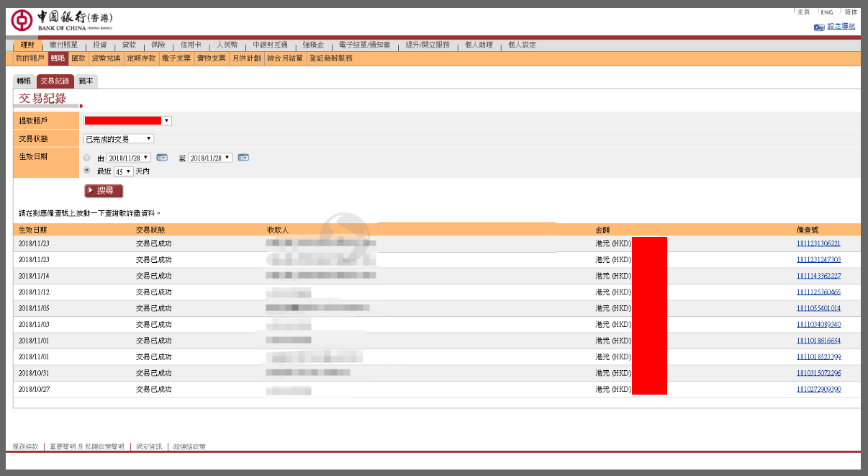Image resolution: width=868 pixels, height=476 pixels.
Task: Select the 月供計劃 submenu item
Action: pyautogui.click(x=246, y=58)
